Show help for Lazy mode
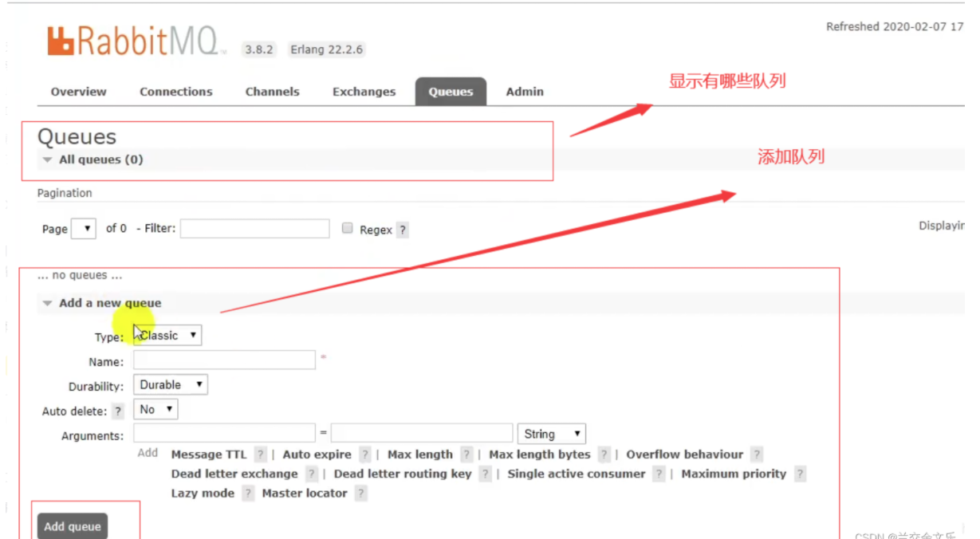 tap(248, 494)
